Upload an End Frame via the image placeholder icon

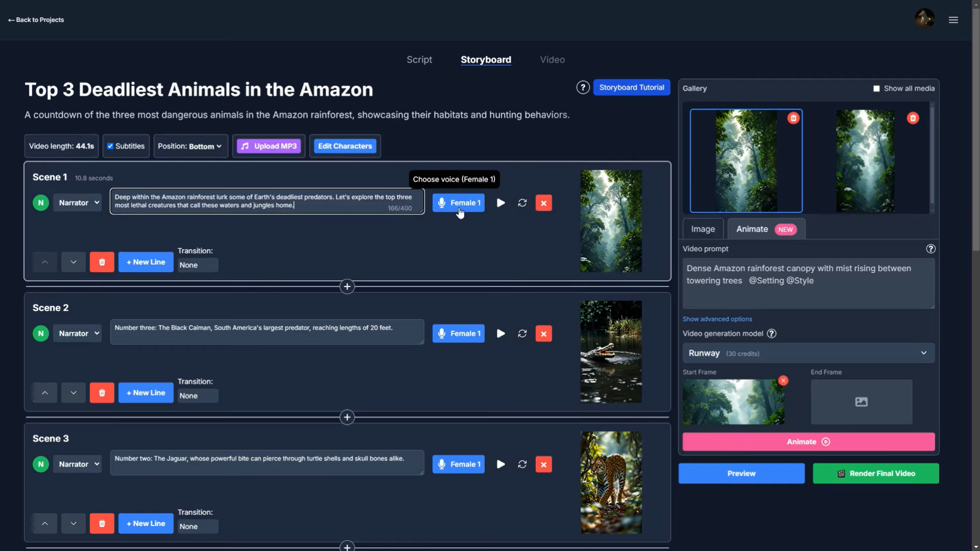(x=861, y=402)
